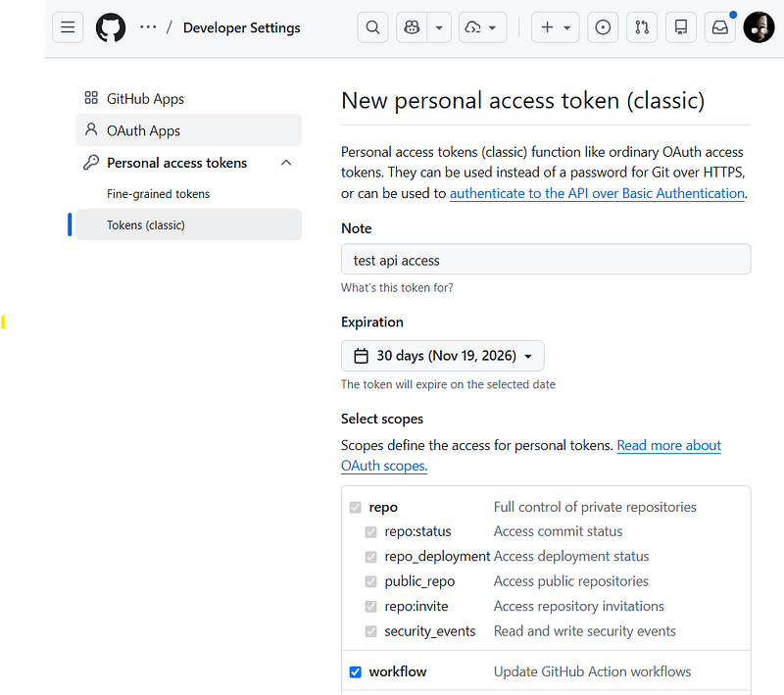
Task: Click the 'Access deployment status' description
Action: pos(571,556)
